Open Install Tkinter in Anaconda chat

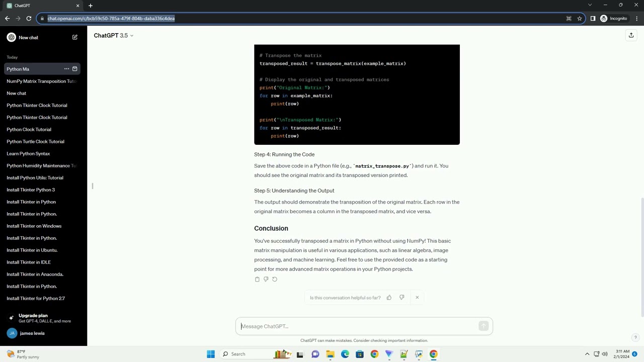41,274
